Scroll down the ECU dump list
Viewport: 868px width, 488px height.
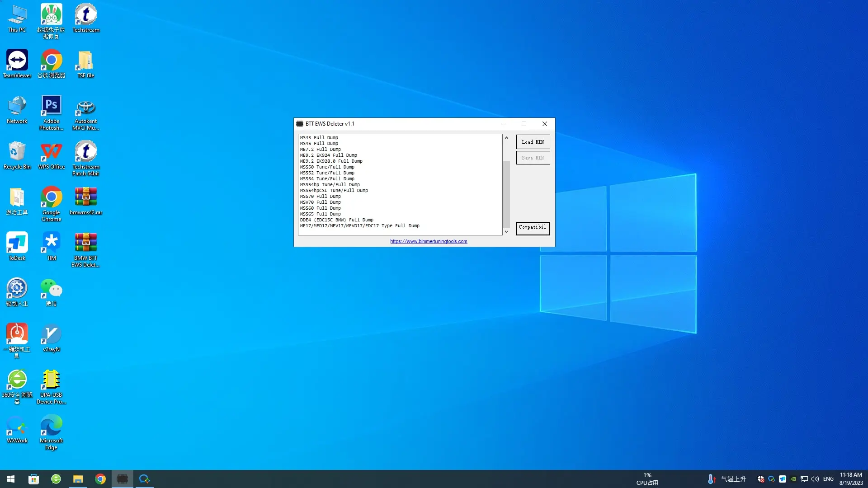(x=506, y=231)
